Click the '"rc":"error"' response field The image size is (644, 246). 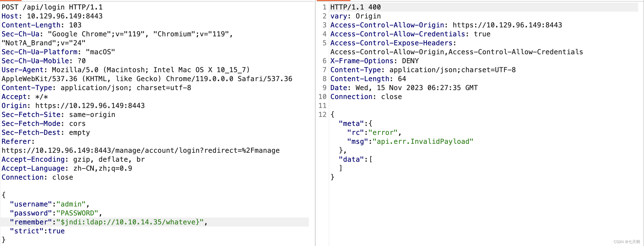(x=374, y=132)
